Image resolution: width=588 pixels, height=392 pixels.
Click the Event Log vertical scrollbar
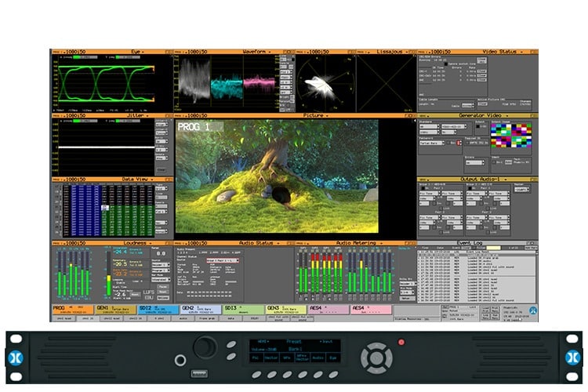(x=536, y=277)
